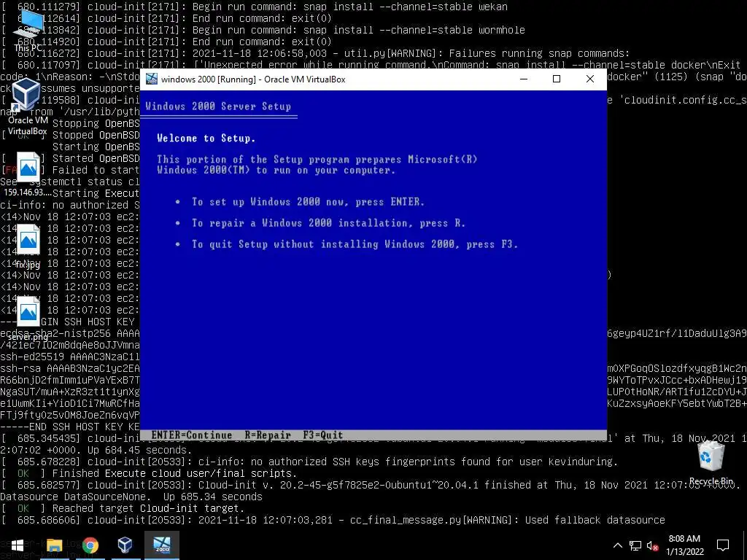The height and width of the screenshot is (560, 747).
Task: Show hidden system tray icons
Action: click(x=617, y=545)
